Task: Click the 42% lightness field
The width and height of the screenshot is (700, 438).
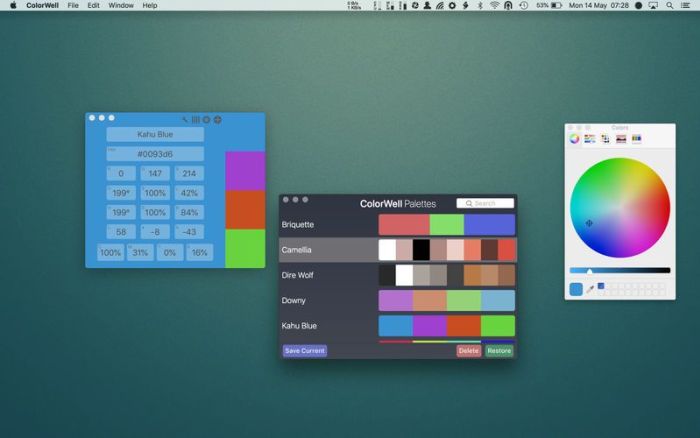Action: click(189, 193)
